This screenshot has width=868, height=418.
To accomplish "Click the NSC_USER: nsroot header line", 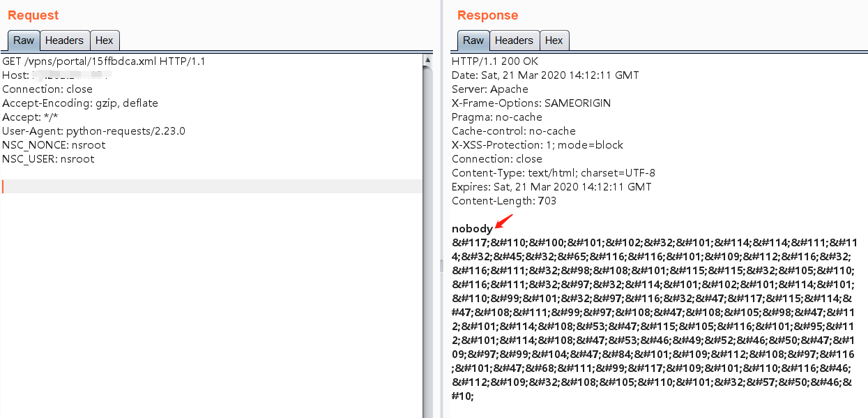I will click(x=48, y=159).
